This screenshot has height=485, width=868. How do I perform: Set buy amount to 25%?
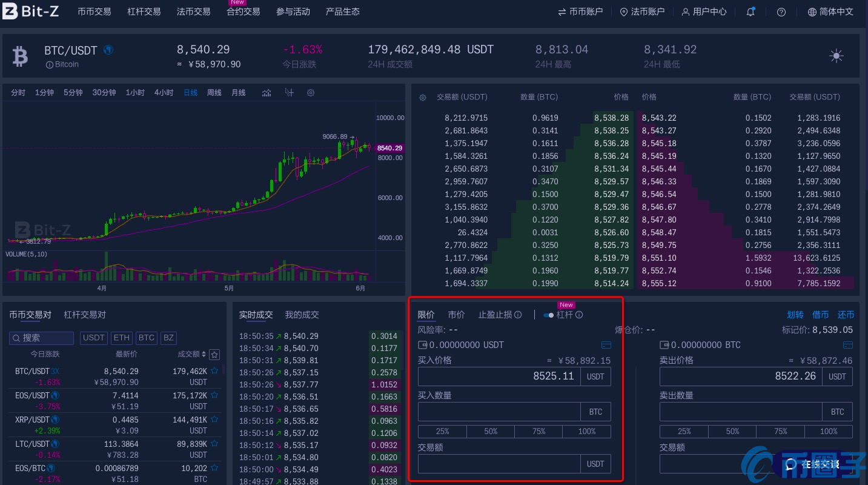pos(442,432)
